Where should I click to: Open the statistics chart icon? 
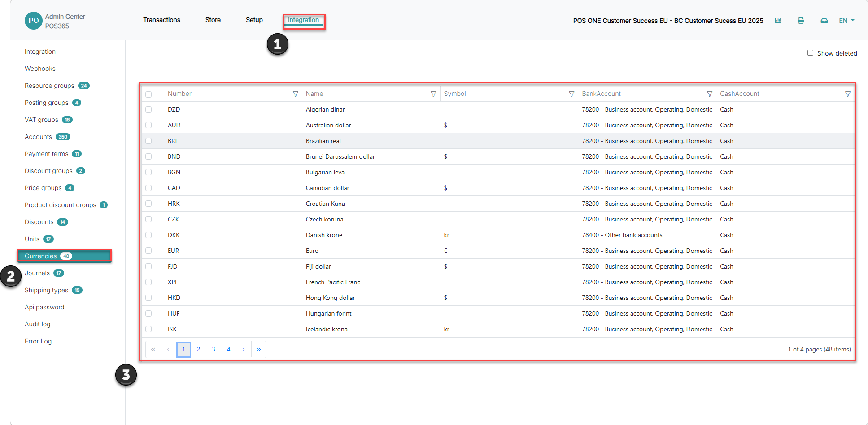click(778, 21)
